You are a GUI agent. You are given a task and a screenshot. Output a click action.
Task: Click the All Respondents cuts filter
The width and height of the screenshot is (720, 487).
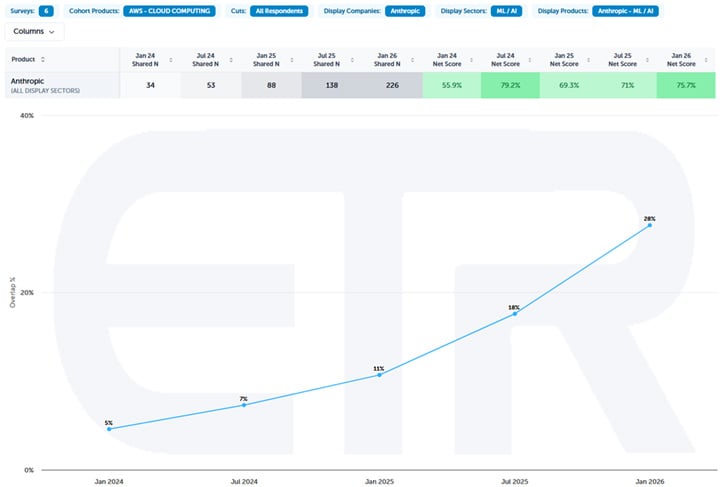pyautogui.click(x=279, y=11)
